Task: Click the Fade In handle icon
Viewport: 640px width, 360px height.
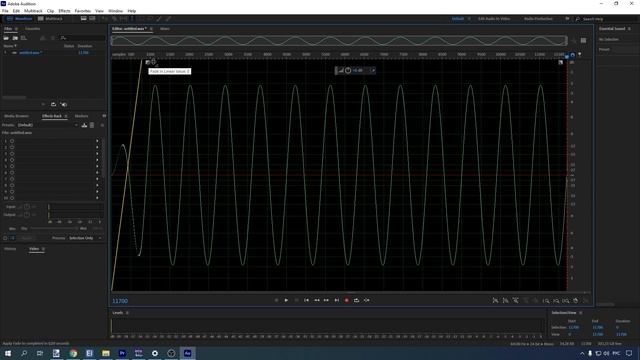Action: pos(148,62)
